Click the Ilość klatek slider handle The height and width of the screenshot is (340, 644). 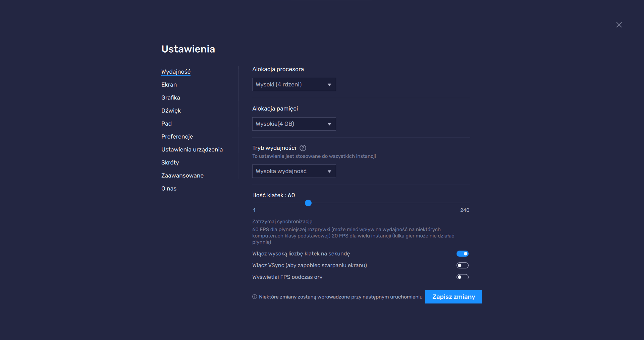(308, 203)
